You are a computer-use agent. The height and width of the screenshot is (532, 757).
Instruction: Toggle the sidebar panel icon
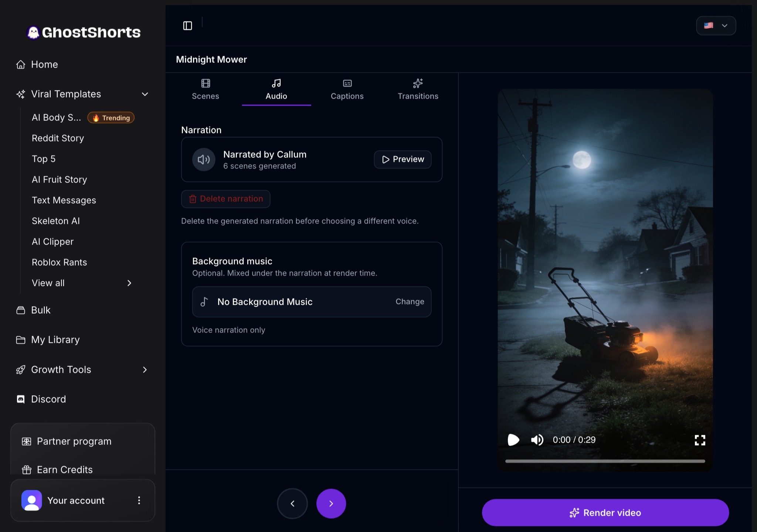pyautogui.click(x=188, y=25)
